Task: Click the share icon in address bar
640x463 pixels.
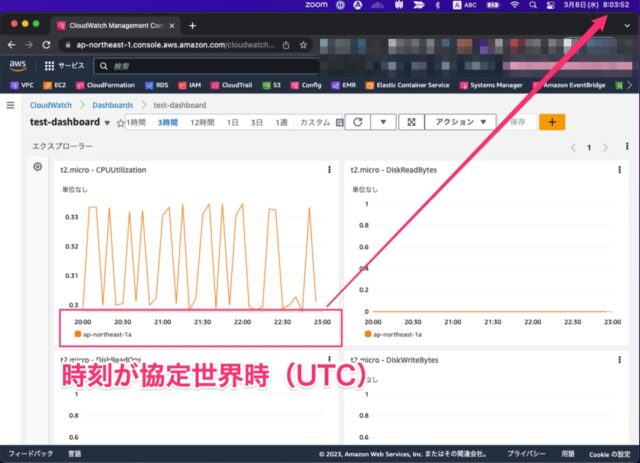Action: [x=286, y=45]
